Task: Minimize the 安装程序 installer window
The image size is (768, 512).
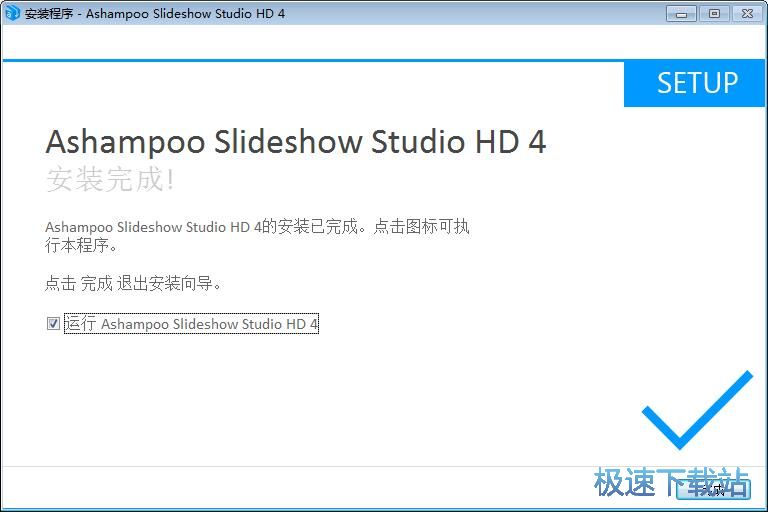Action: coord(681,14)
